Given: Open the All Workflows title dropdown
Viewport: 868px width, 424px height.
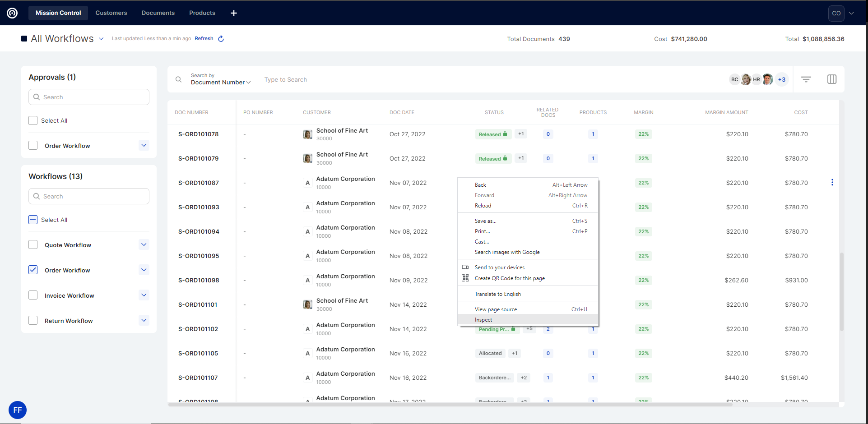Looking at the screenshot, I should coord(101,39).
